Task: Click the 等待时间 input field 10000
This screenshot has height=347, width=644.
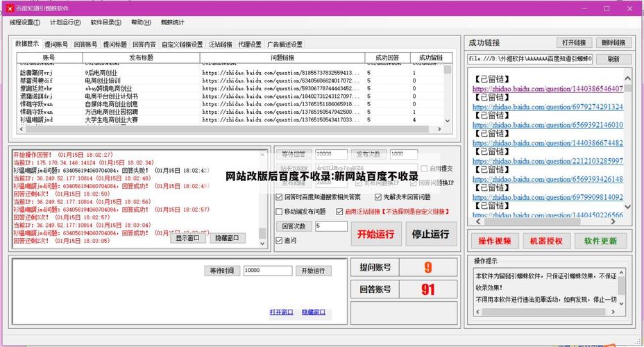Action: coord(268,271)
